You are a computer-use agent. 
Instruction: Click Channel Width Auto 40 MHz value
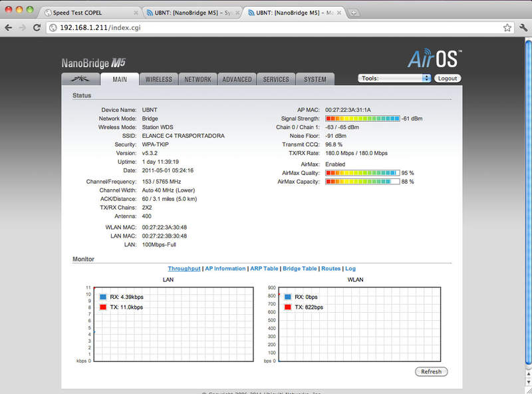pos(168,190)
